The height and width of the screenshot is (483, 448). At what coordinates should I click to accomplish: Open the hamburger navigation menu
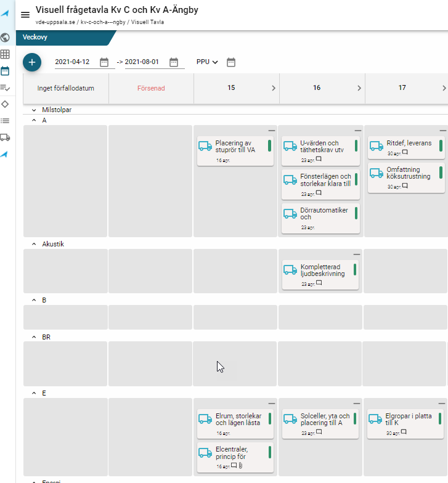click(x=25, y=15)
